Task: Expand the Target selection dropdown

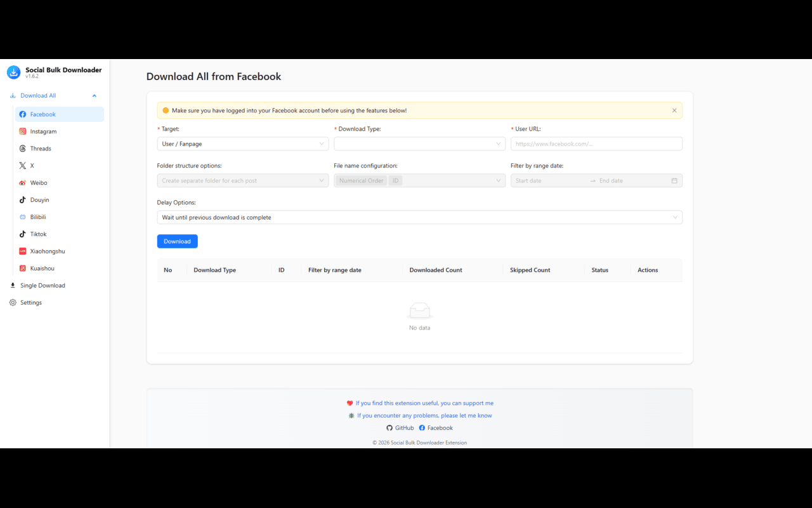Action: [243, 144]
